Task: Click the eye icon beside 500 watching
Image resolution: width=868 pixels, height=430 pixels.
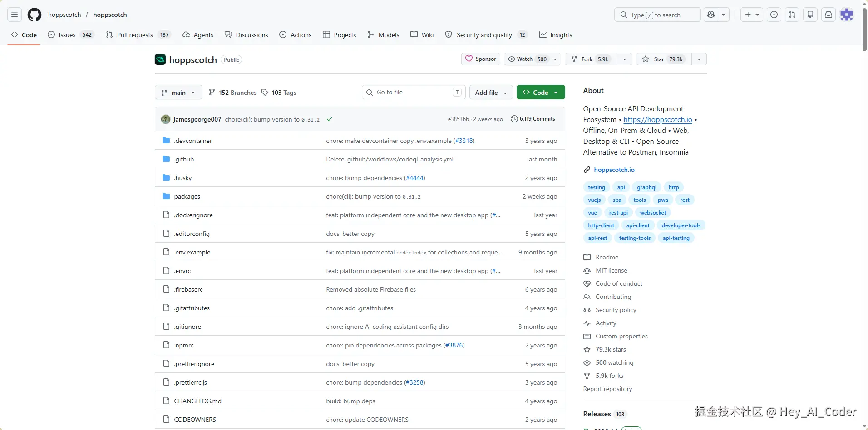Action: (x=587, y=362)
